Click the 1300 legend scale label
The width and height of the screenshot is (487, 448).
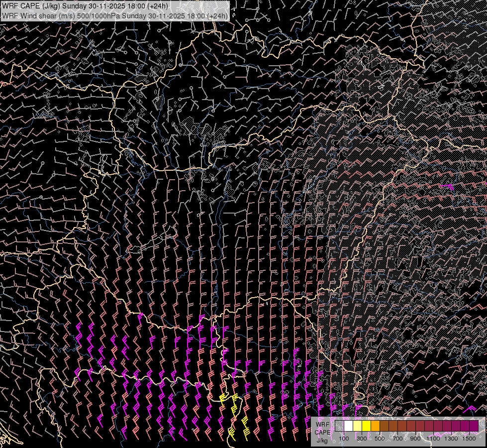(x=451, y=439)
